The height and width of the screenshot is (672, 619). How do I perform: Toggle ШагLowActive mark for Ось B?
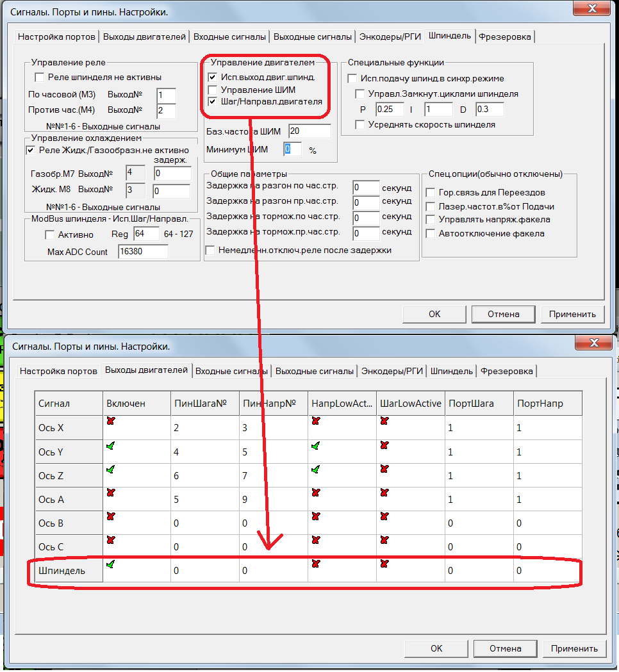click(x=384, y=516)
